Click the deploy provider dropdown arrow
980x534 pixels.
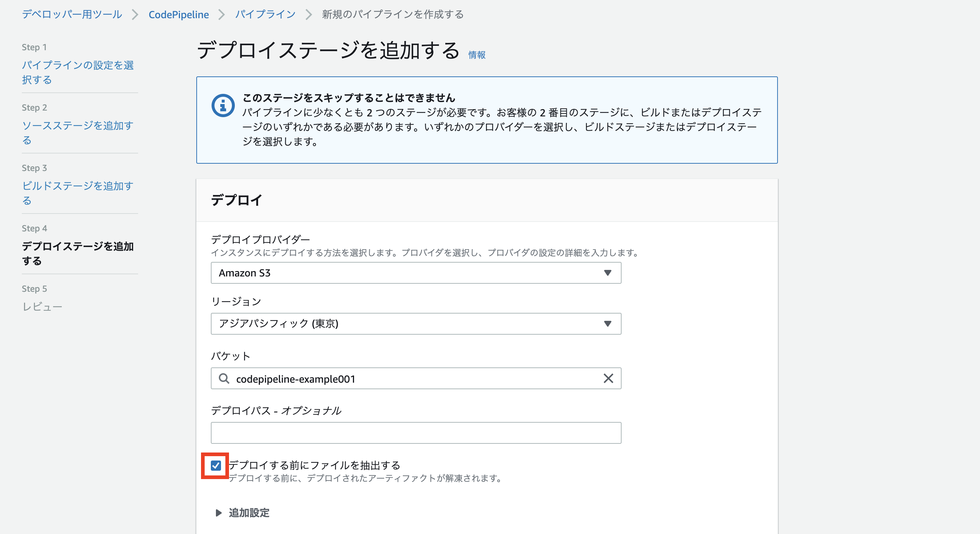607,273
